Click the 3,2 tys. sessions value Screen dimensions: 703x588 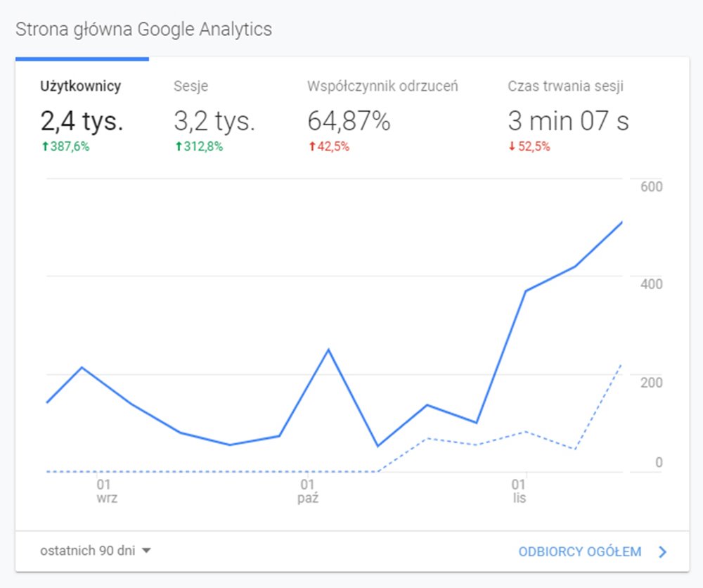click(214, 122)
